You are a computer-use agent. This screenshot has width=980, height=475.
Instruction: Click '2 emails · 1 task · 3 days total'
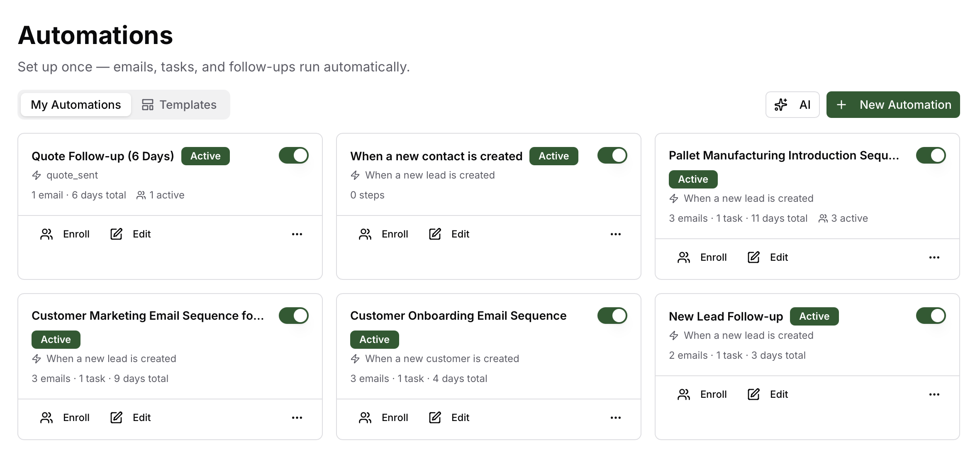point(737,355)
